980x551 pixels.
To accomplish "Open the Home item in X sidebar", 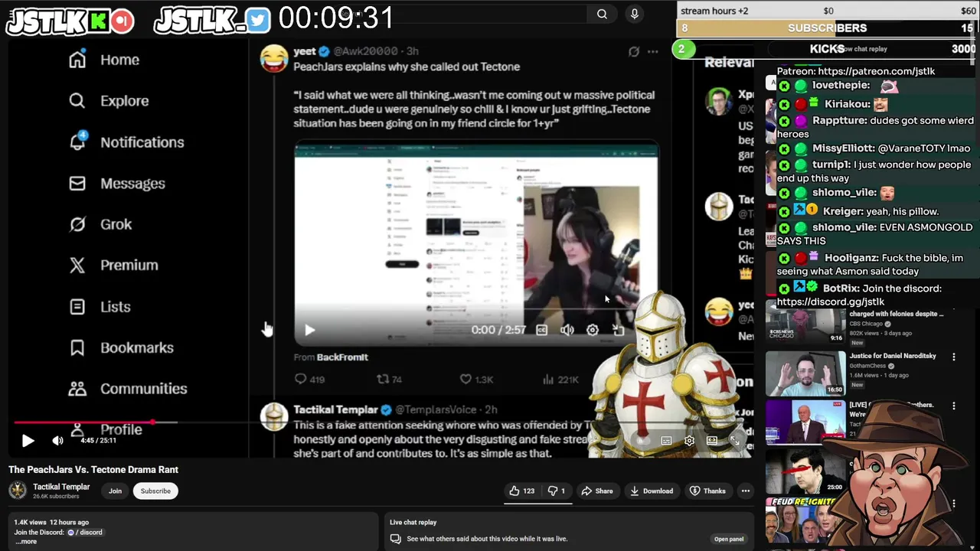I will coord(103,60).
